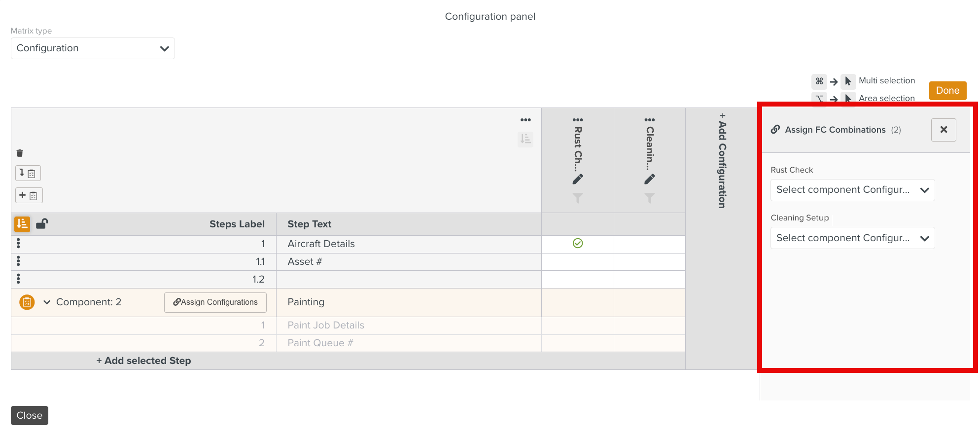Open Cleaning Setup component configuration dropdown
The image size is (980, 434).
[x=852, y=238]
